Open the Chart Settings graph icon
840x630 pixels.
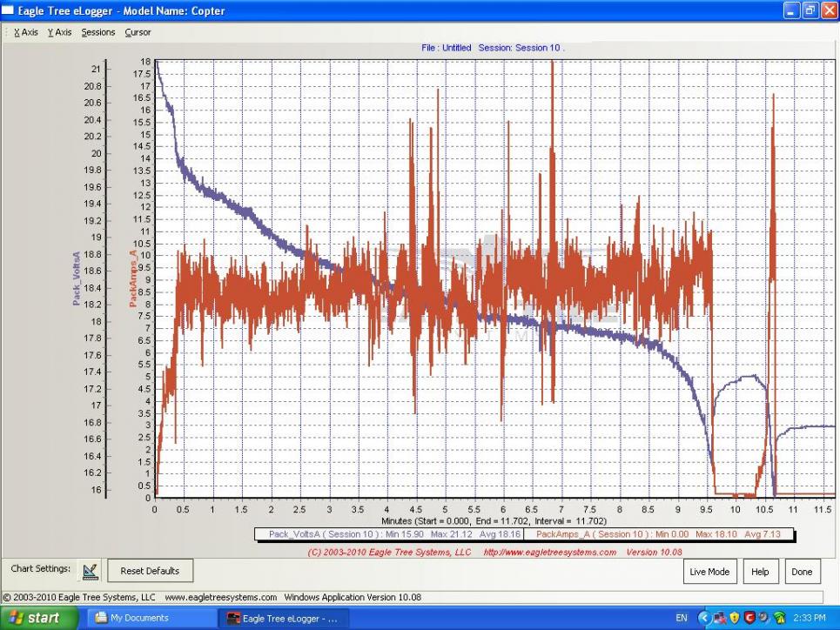click(91, 571)
